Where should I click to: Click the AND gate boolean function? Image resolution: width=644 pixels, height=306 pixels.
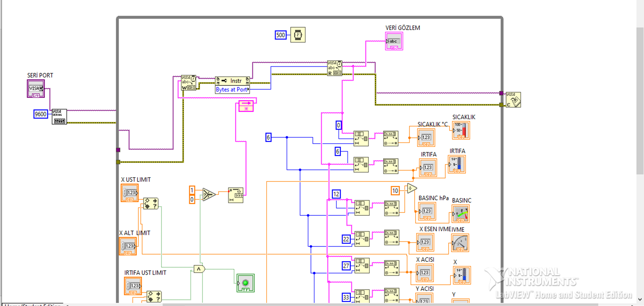[x=199, y=268]
